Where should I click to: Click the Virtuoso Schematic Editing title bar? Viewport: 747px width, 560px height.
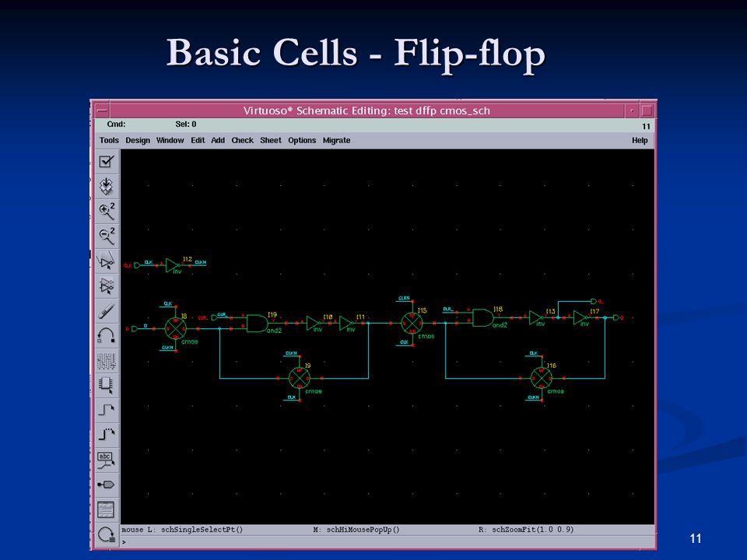[x=366, y=111]
